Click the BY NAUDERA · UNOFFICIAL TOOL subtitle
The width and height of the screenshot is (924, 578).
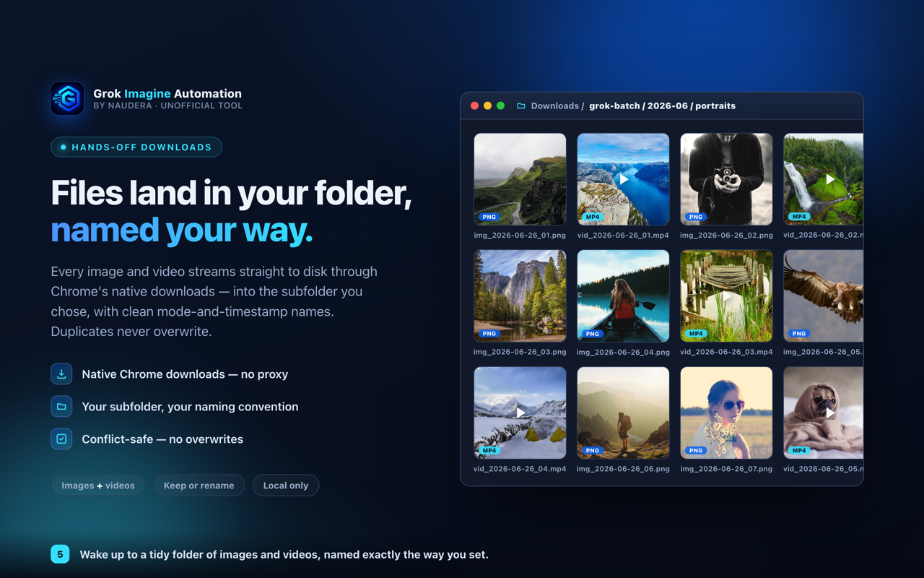[x=167, y=105]
